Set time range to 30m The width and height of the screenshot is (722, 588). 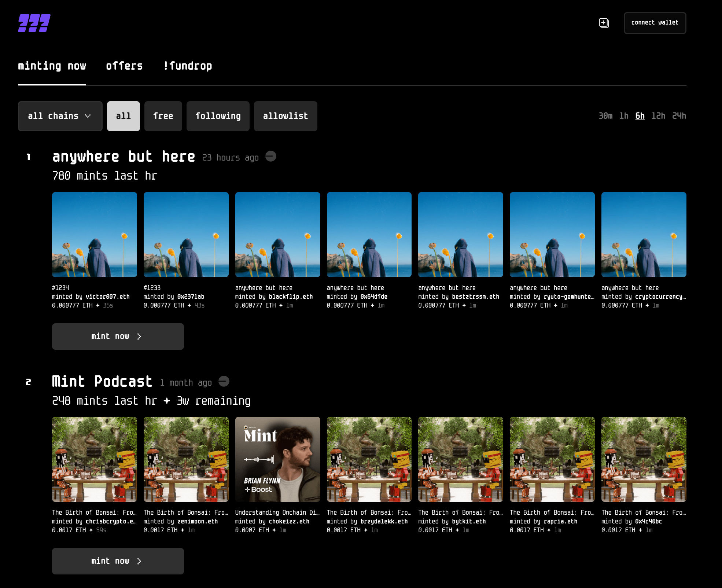click(605, 116)
